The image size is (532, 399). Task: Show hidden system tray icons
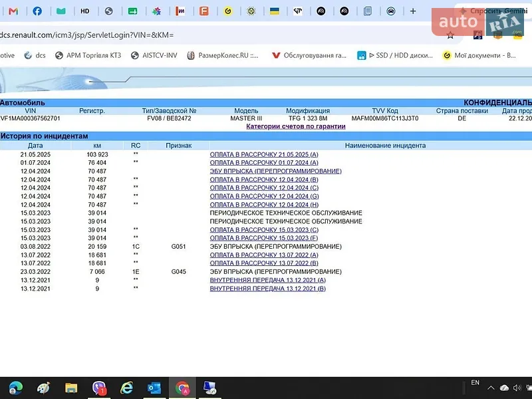point(491,388)
